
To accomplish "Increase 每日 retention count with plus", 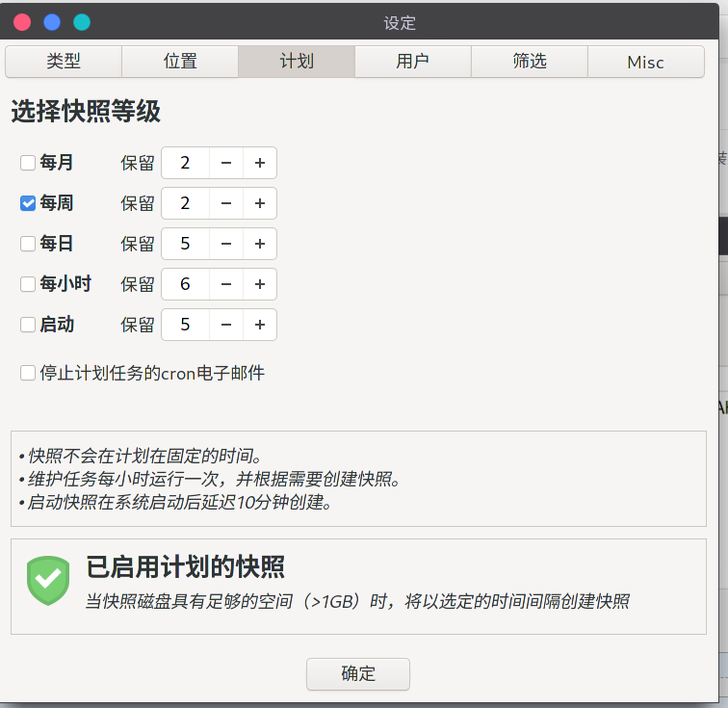I will 260,244.
